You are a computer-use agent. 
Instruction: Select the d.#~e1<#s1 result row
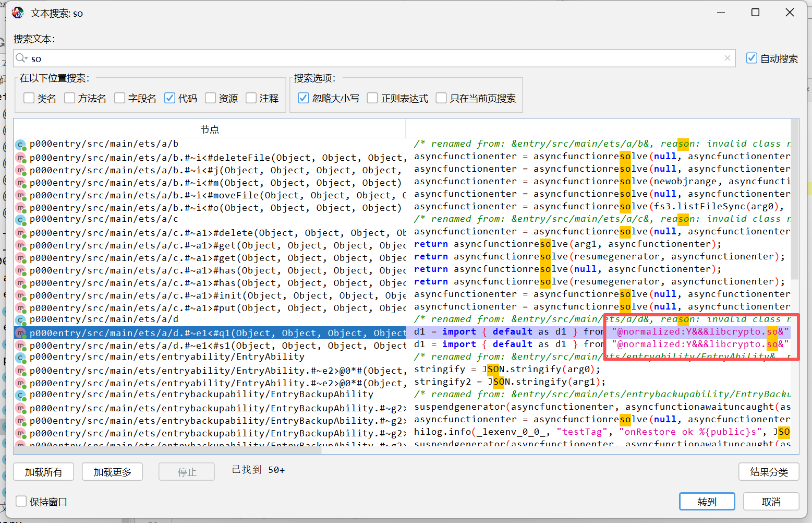(210, 346)
